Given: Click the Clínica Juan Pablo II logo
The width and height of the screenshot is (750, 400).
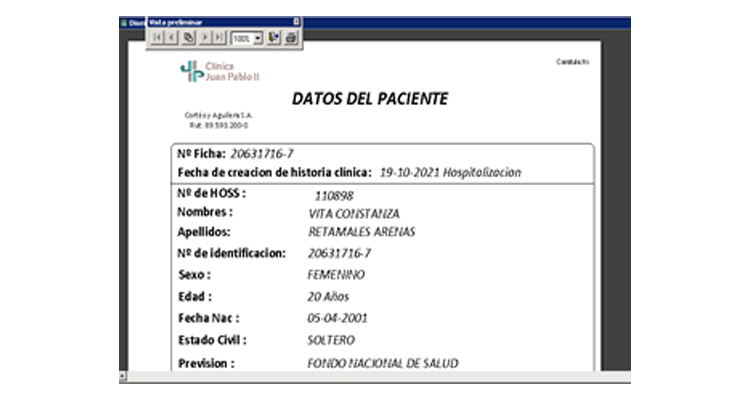Looking at the screenshot, I should (x=220, y=71).
